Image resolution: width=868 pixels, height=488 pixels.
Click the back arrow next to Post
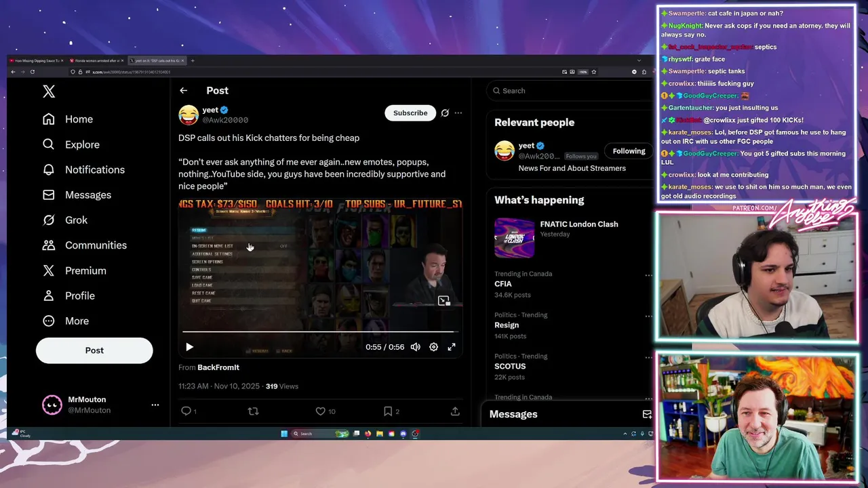click(184, 90)
